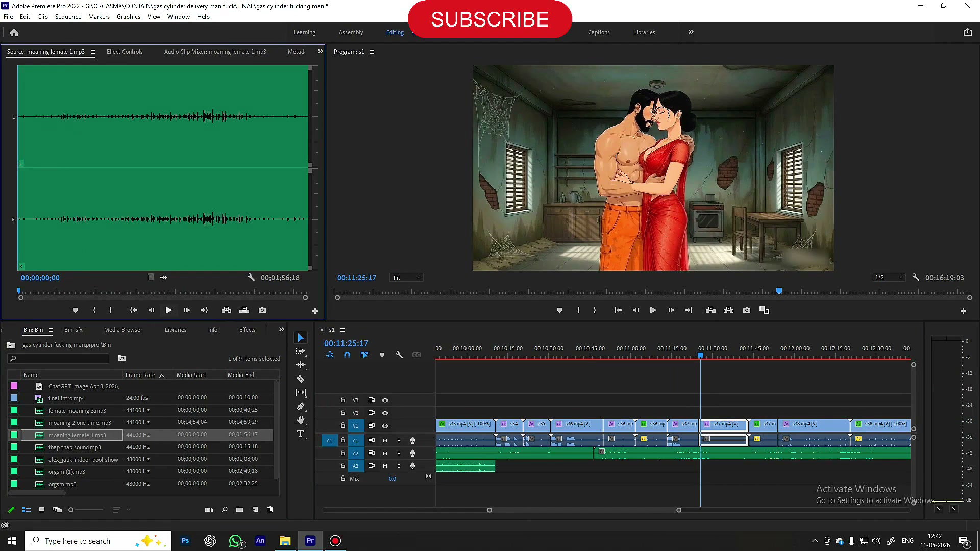Click Overwrite button in Source monitor
980x551 pixels.
[244, 310]
